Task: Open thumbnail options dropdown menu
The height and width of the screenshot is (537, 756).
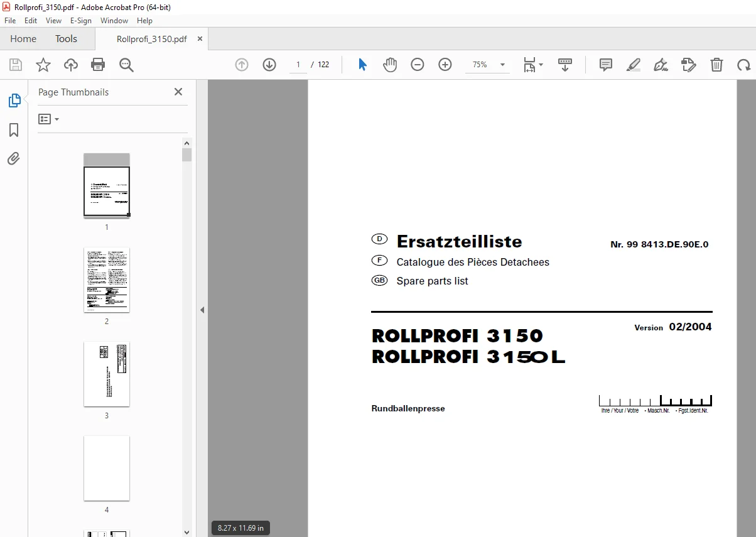Action: click(48, 119)
